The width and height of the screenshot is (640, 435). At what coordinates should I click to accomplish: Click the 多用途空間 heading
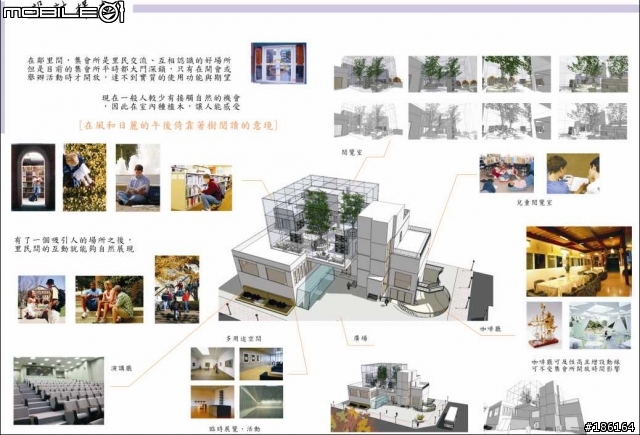tap(244, 339)
